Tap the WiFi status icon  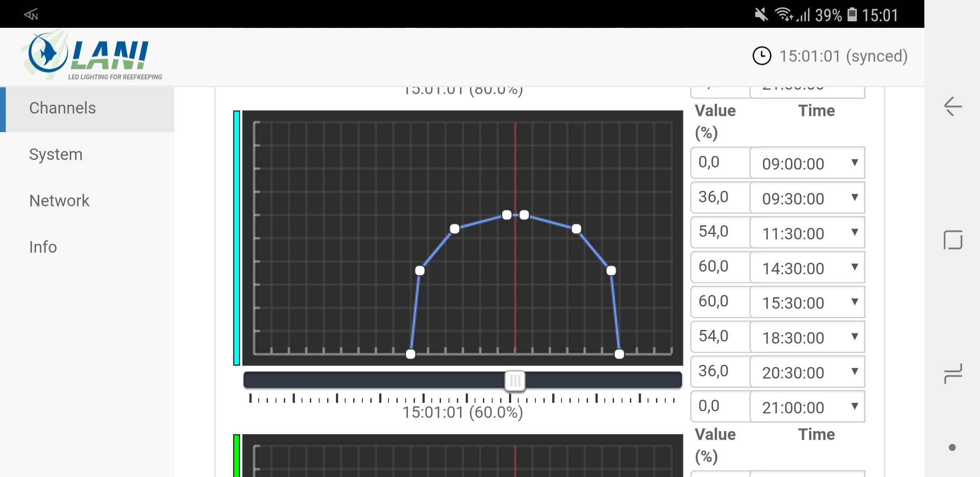click(x=784, y=15)
